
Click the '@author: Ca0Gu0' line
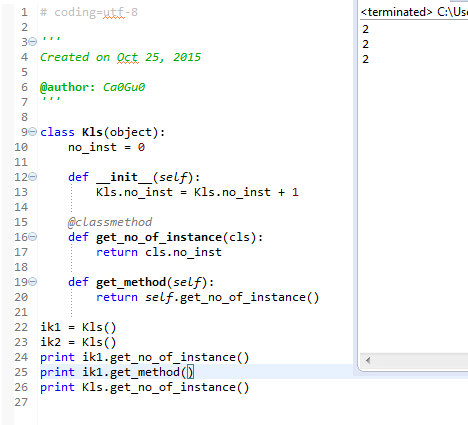[93, 87]
